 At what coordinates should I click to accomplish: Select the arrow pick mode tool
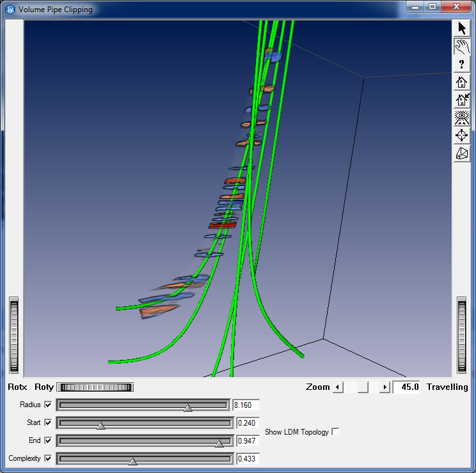461,28
